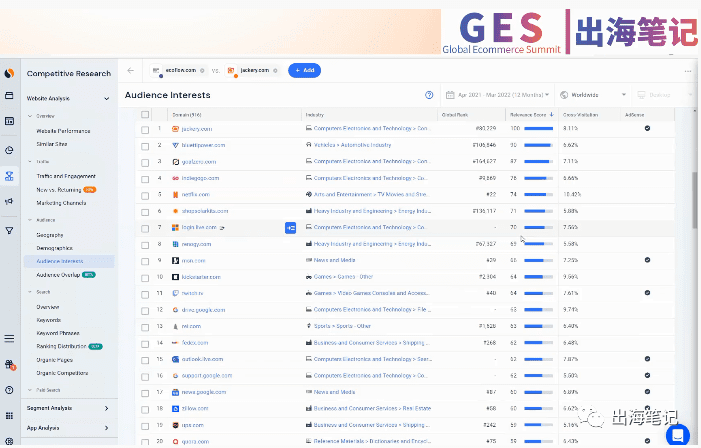Sort by the Global Rank column header
Viewport: 701px width, 448px height.
455,115
